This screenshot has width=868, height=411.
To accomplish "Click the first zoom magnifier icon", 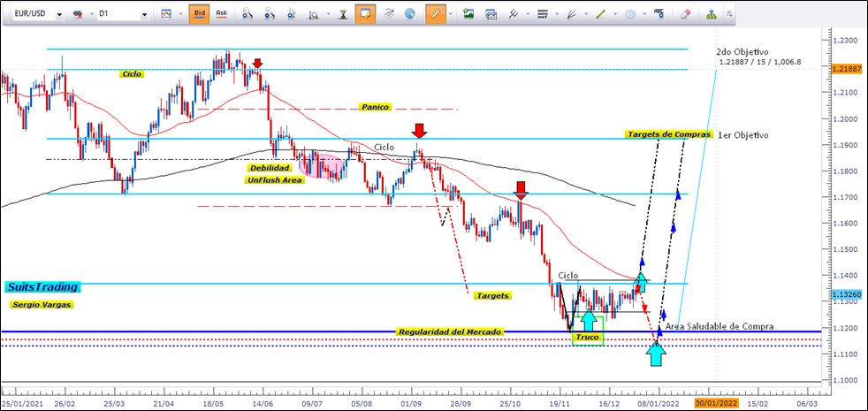I will (247, 14).
